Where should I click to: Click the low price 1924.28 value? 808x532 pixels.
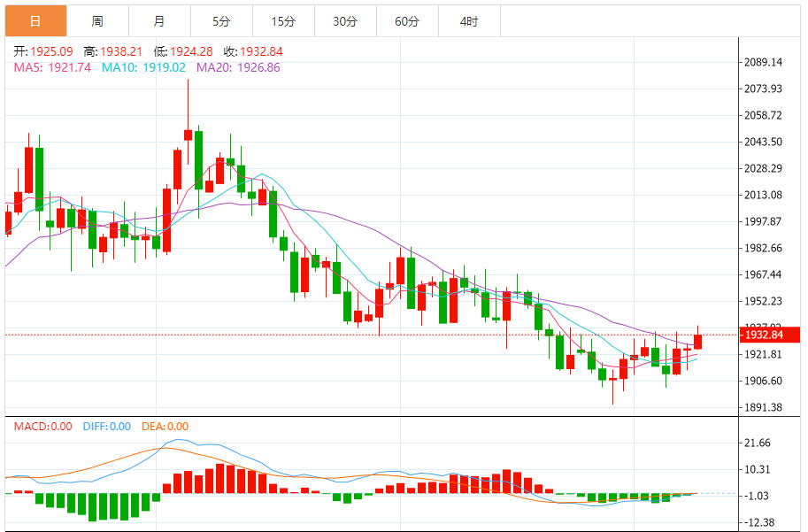point(191,51)
